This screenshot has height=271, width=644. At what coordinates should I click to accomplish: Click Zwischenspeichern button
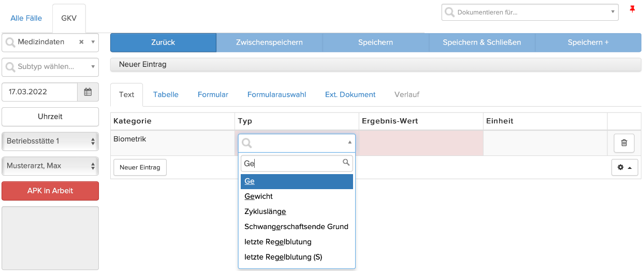[269, 42]
